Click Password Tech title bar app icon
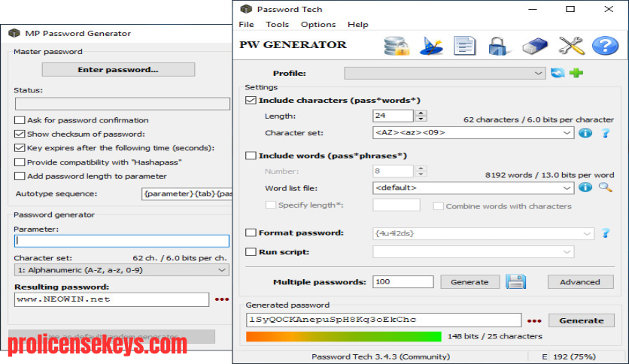 246,9
